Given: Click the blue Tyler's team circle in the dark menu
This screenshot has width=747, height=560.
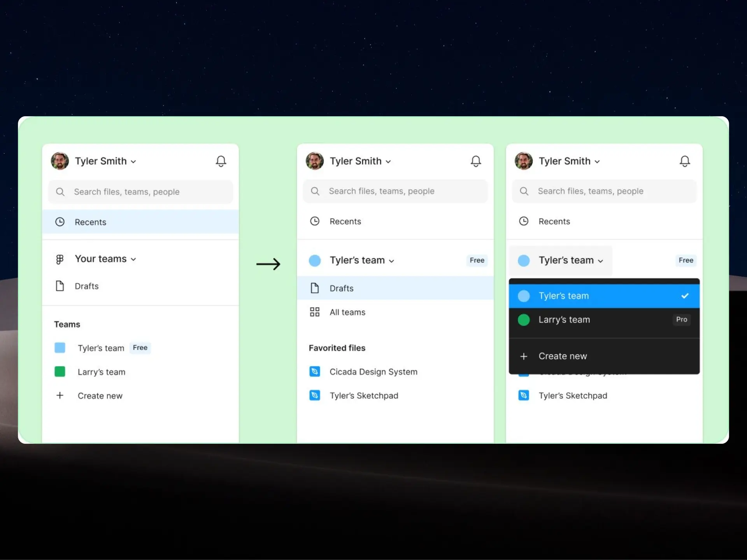Looking at the screenshot, I should (x=524, y=296).
